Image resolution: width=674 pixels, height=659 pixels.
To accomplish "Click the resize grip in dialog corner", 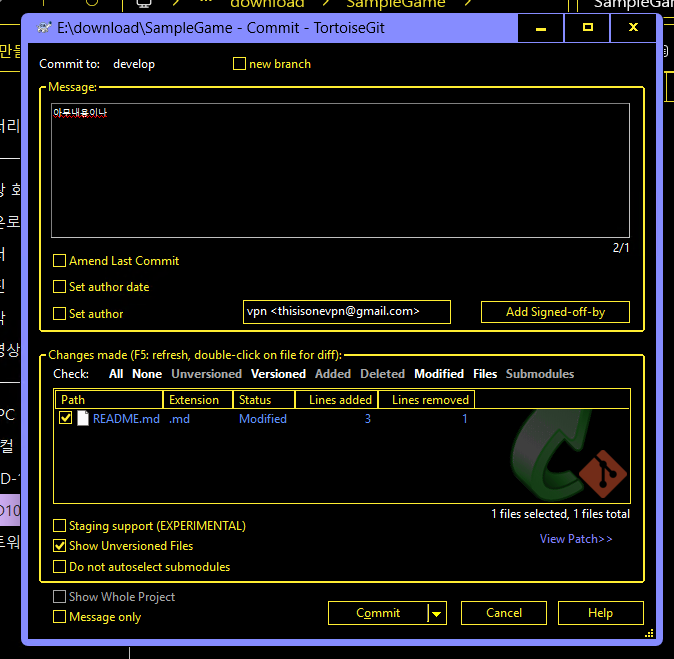I will point(649,633).
